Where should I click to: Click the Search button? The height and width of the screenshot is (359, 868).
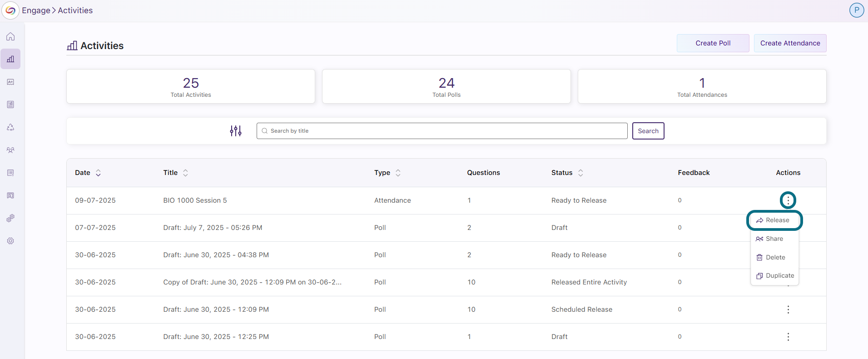click(x=648, y=131)
